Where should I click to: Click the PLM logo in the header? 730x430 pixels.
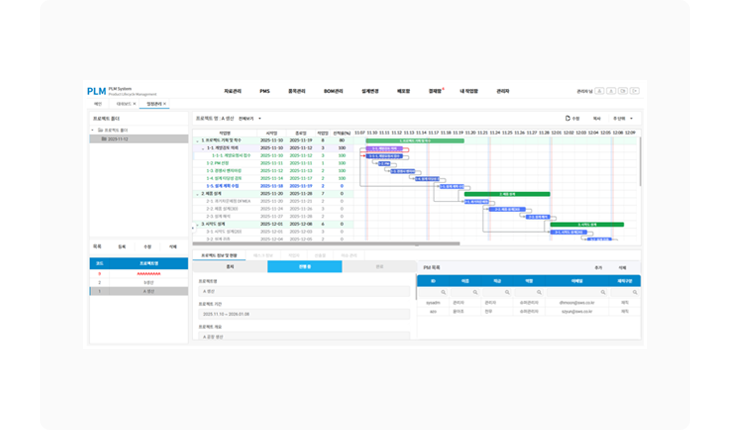point(96,91)
